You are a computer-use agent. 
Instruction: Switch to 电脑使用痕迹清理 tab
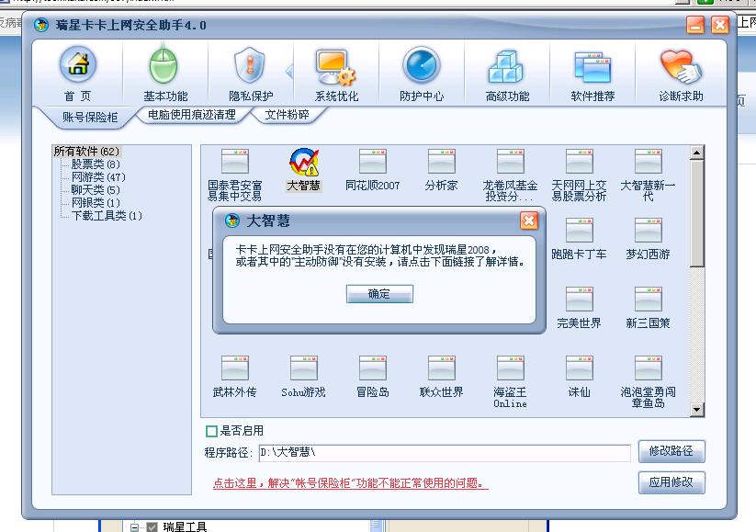click(x=191, y=115)
